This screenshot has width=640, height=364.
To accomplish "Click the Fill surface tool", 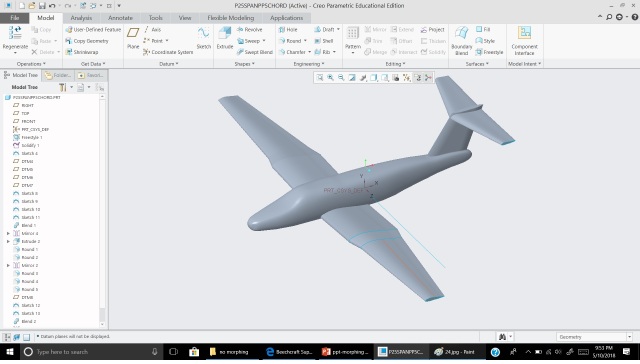I will pyautogui.click(x=483, y=29).
